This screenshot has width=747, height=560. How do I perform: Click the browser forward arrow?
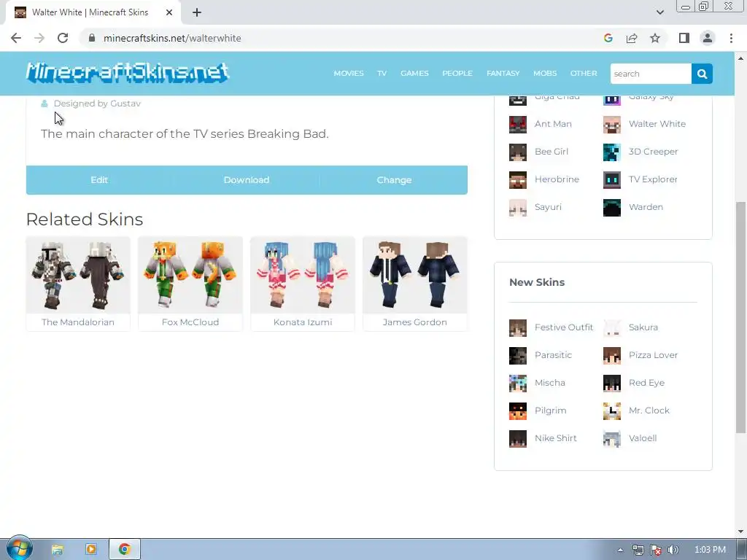(x=39, y=38)
